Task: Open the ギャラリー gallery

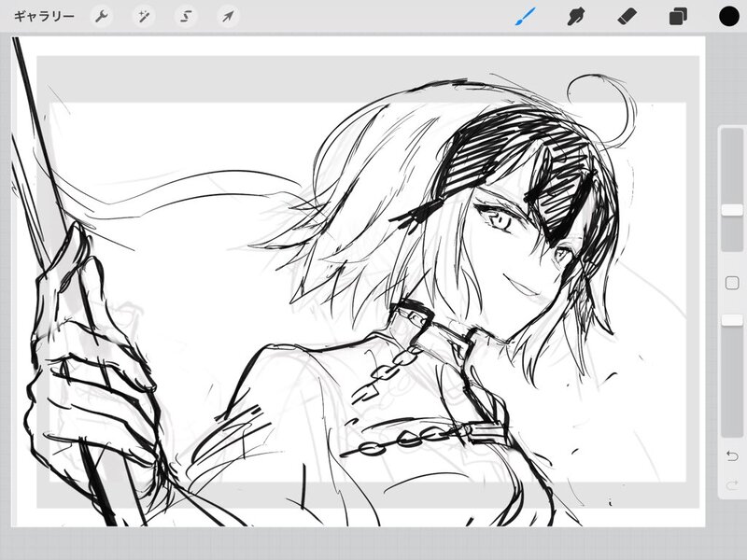Action: 44,17
